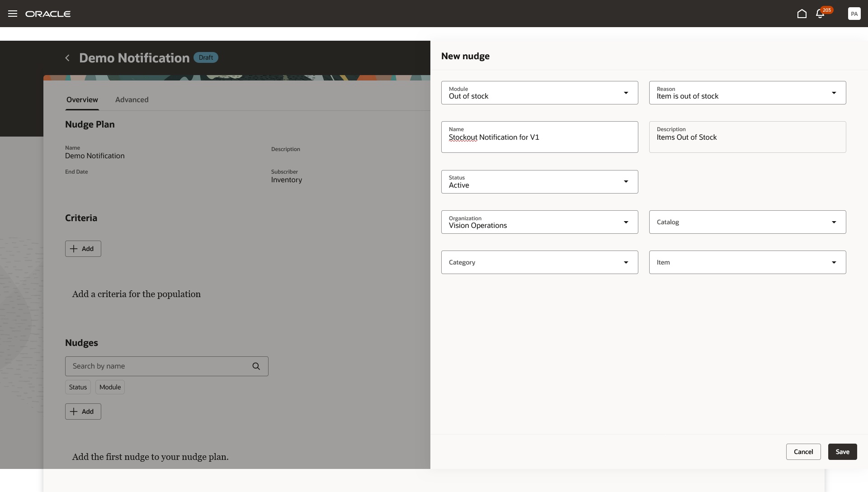This screenshot has width=868, height=492.
Task: Open the Organization dropdown
Action: pos(626,222)
